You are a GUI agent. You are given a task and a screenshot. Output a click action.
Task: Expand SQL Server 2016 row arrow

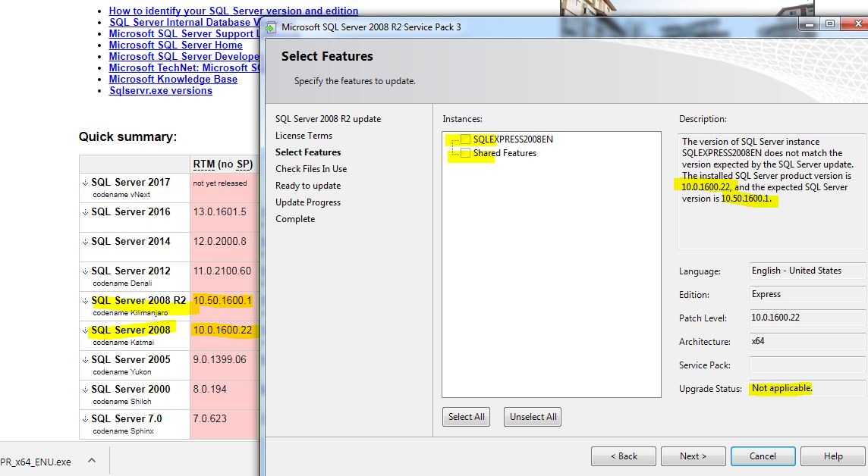tap(85, 212)
